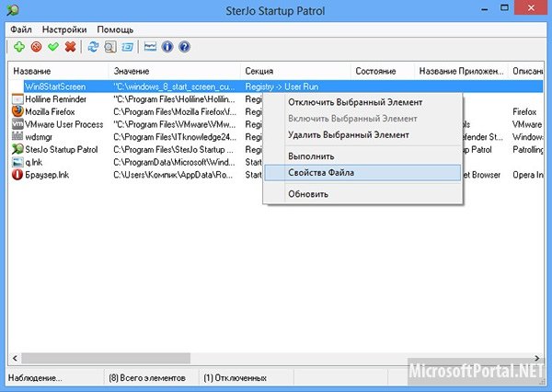
Task: Click the Наблюдение... status bar text
Action: (x=35, y=378)
